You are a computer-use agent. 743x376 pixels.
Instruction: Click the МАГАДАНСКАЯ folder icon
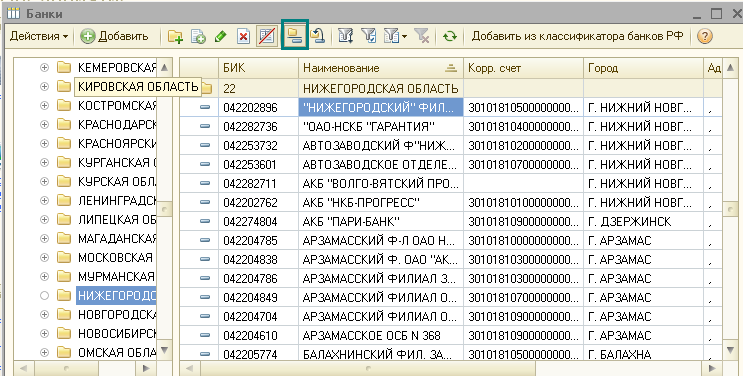(64, 238)
